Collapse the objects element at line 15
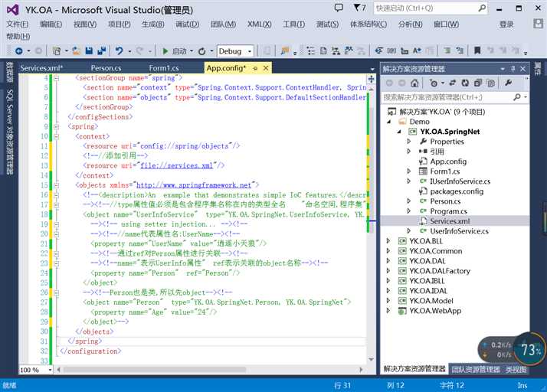The width and height of the screenshot is (547, 392). tap(57, 185)
